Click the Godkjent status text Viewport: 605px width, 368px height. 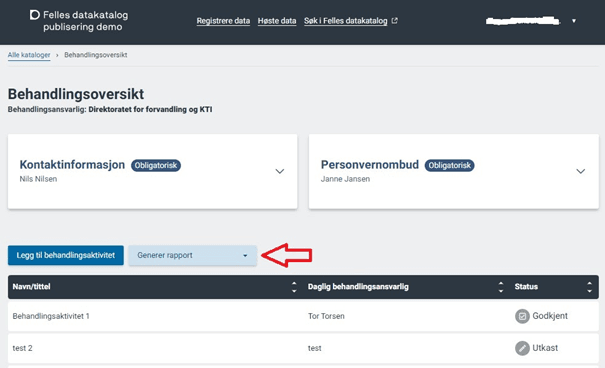(x=550, y=316)
